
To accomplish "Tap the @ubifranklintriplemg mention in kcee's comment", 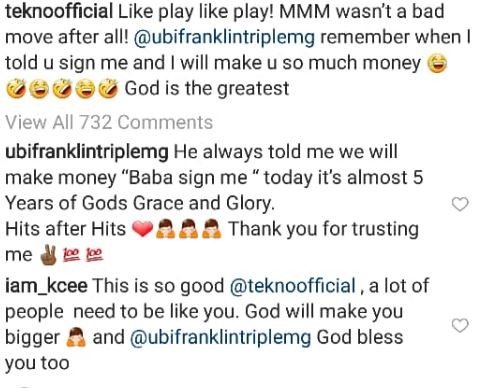I will [220, 337].
